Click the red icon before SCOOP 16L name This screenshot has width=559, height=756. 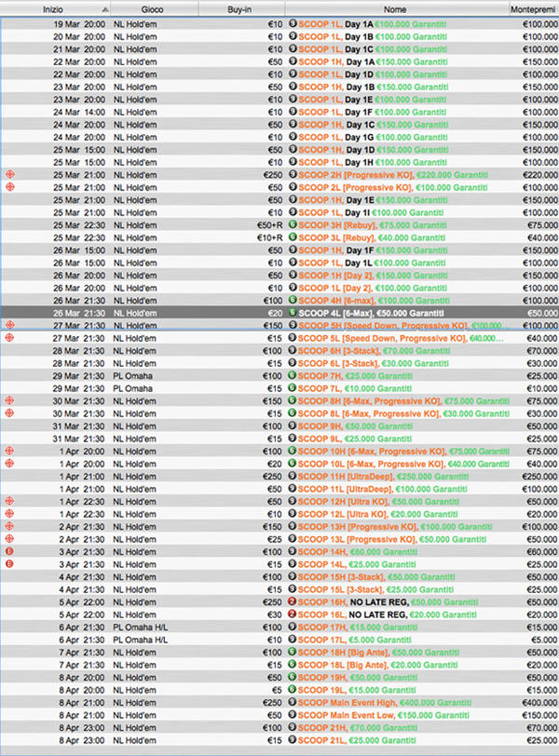tap(292, 614)
